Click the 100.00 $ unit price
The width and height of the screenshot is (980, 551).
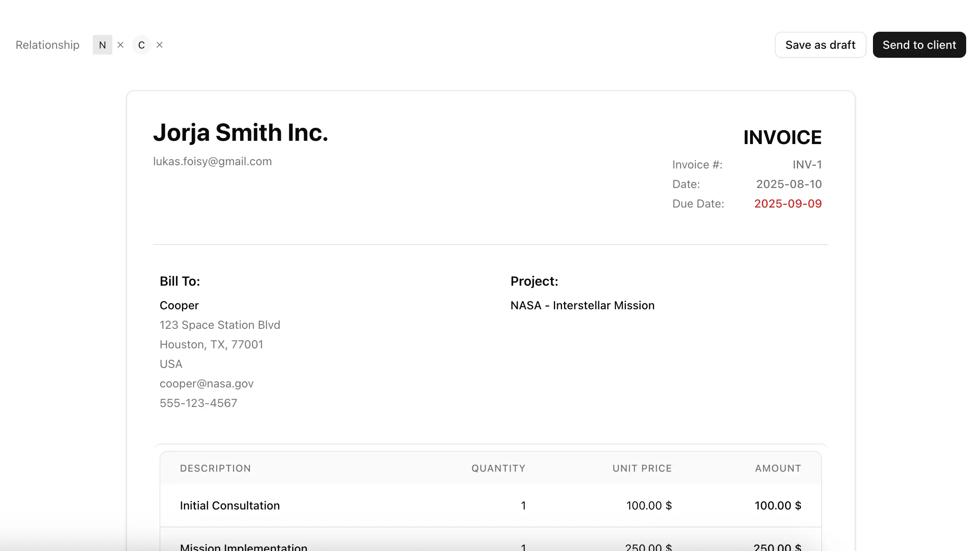click(649, 505)
